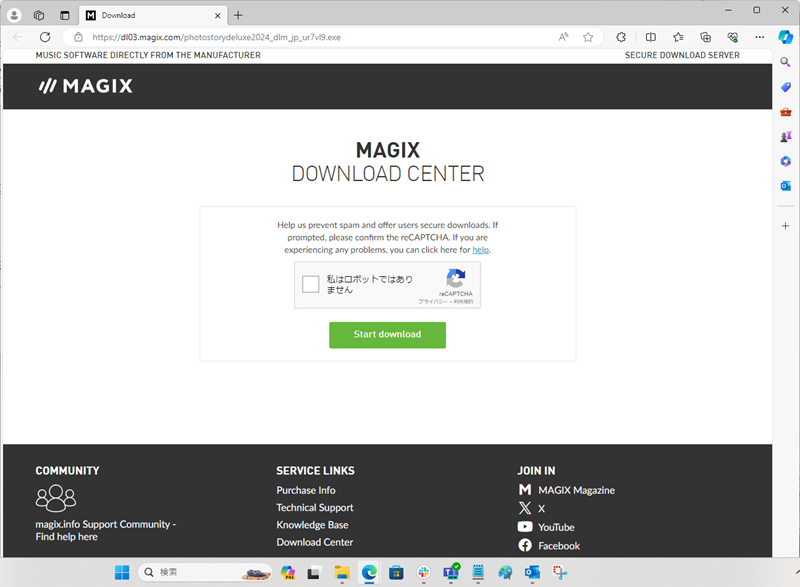Viewport: 800px width, 587px height.
Task: Open the Windows Start menu
Action: (122, 572)
